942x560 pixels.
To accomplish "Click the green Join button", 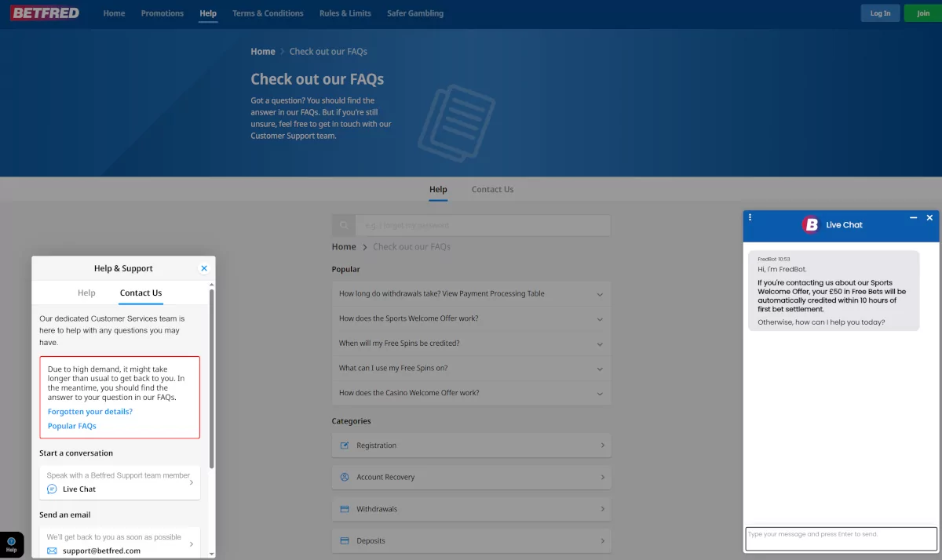I will click(x=923, y=13).
